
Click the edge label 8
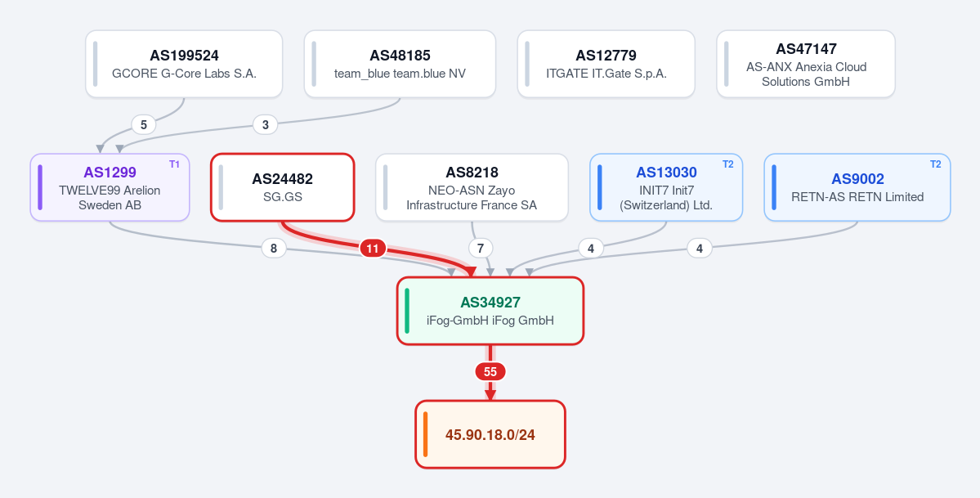pos(274,249)
